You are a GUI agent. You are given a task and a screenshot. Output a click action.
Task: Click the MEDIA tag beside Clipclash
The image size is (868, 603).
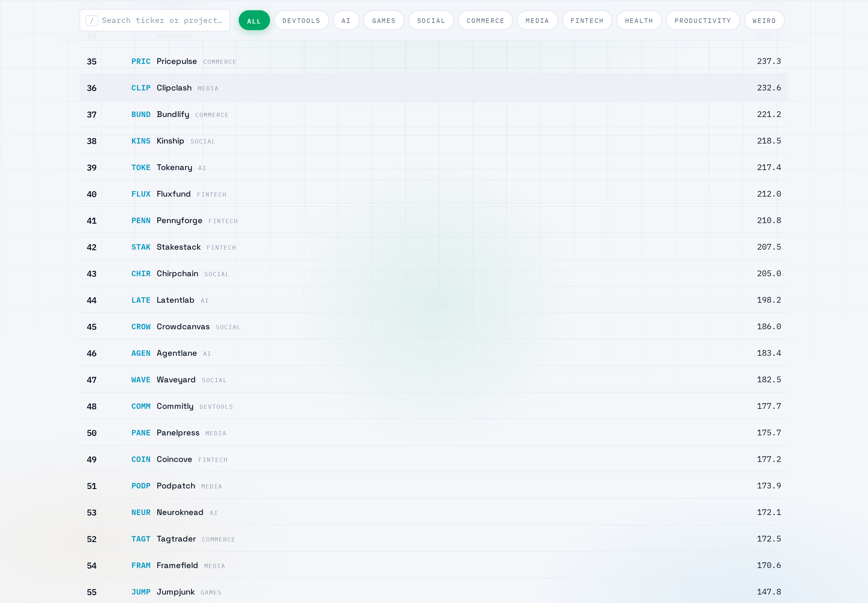(x=208, y=88)
